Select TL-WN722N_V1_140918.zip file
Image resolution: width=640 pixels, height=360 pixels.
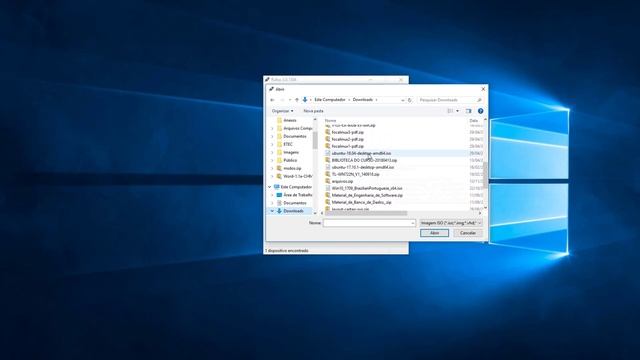coord(355,174)
